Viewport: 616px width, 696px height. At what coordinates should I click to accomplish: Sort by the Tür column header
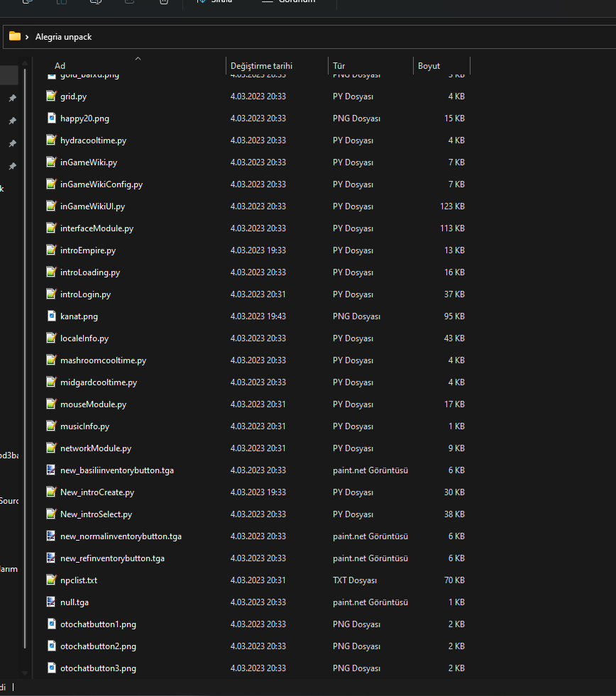pyautogui.click(x=339, y=66)
